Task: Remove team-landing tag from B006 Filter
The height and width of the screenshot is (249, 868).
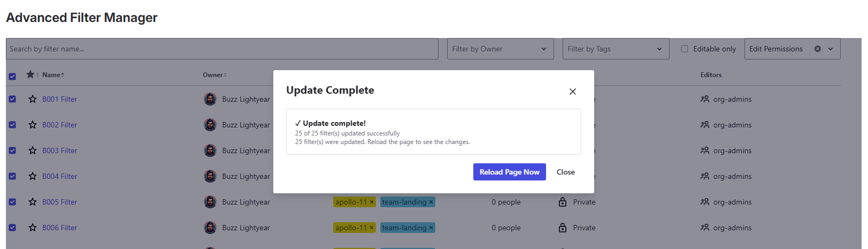Action: [431, 228]
